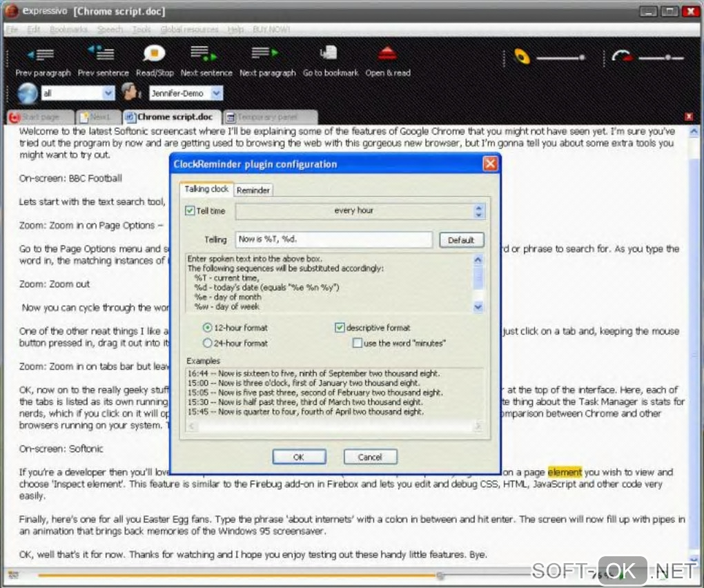Click the language globe icon
Image resolution: width=704 pixels, height=588 pixels.
[27, 93]
